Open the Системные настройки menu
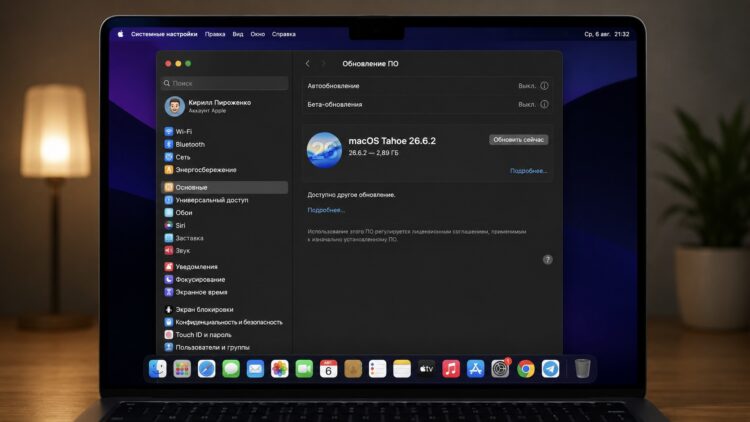 164,34
